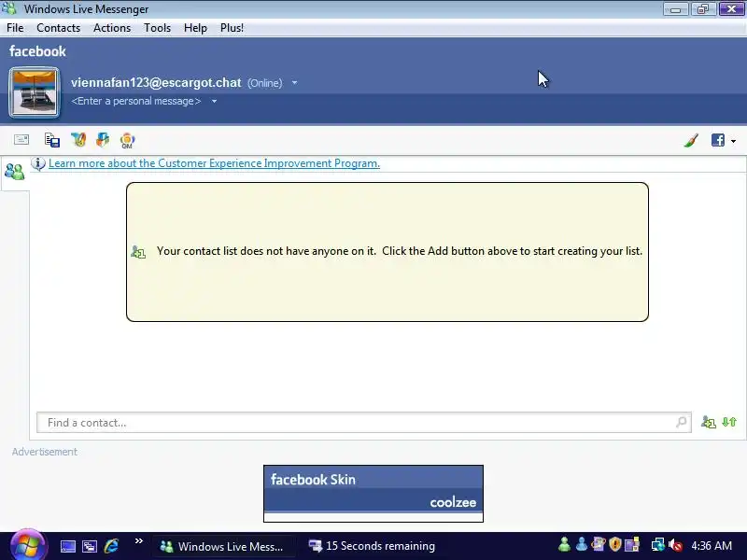The image size is (747, 560).
Task: Click the beach chair display picture
Action: pyautogui.click(x=35, y=92)
